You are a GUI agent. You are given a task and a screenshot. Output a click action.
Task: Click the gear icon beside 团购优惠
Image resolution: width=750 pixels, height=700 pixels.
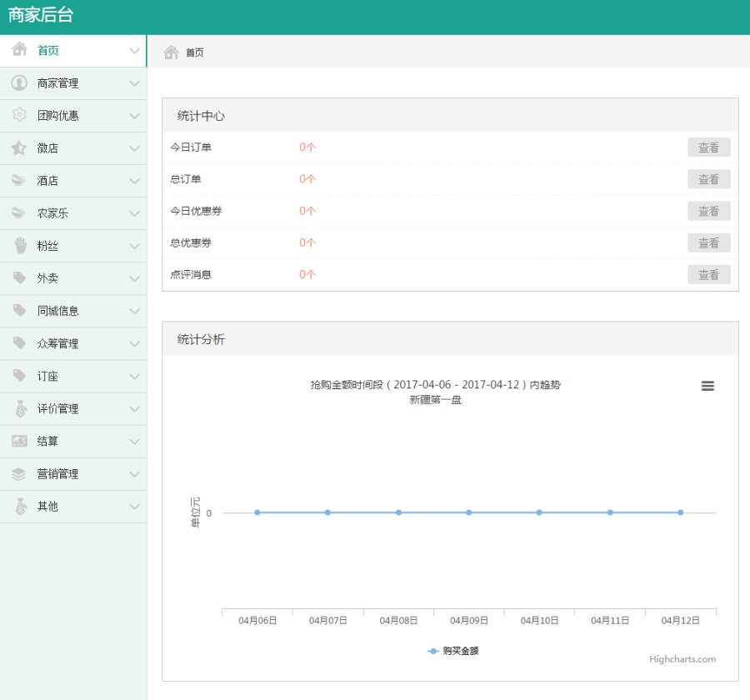(18, 116)
